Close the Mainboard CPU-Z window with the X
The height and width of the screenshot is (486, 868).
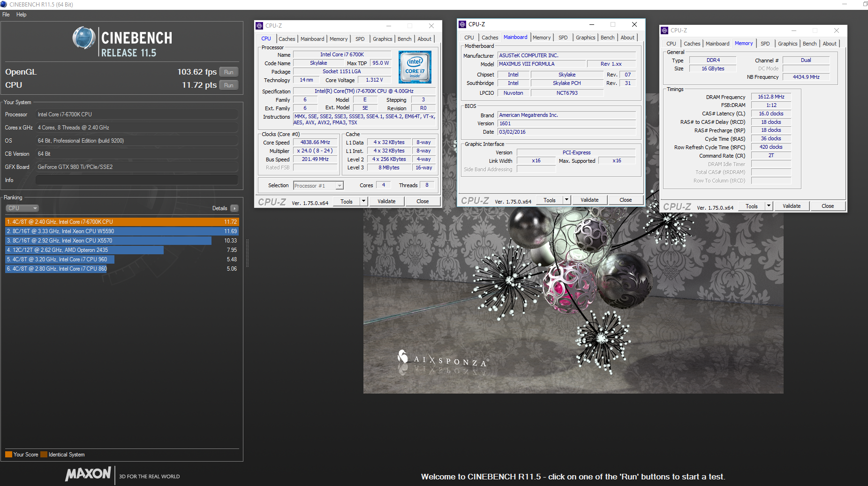coord(634,24)
